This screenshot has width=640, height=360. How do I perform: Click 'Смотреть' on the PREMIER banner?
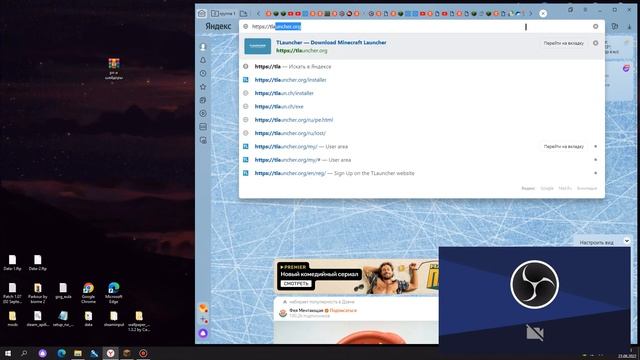296,284
